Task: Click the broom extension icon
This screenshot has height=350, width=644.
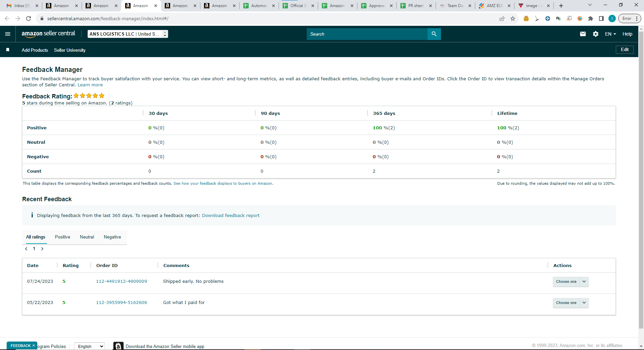Action: pyautogui.click(x=537, y=18)
